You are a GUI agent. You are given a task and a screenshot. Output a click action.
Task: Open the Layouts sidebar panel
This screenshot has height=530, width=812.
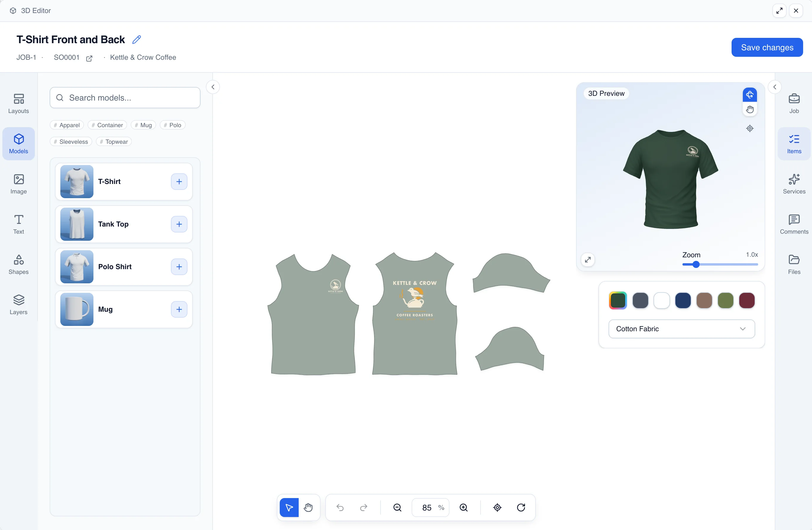[18, 104]
